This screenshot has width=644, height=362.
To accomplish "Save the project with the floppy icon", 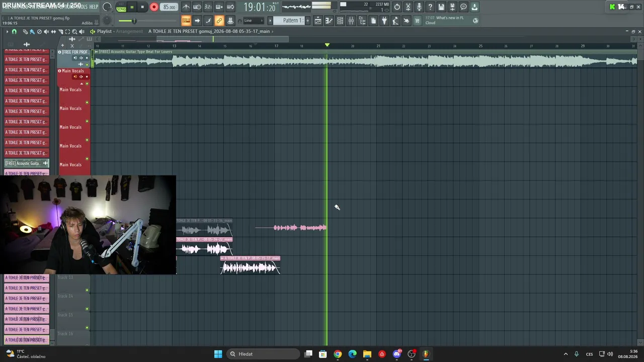I will (441, 7).
